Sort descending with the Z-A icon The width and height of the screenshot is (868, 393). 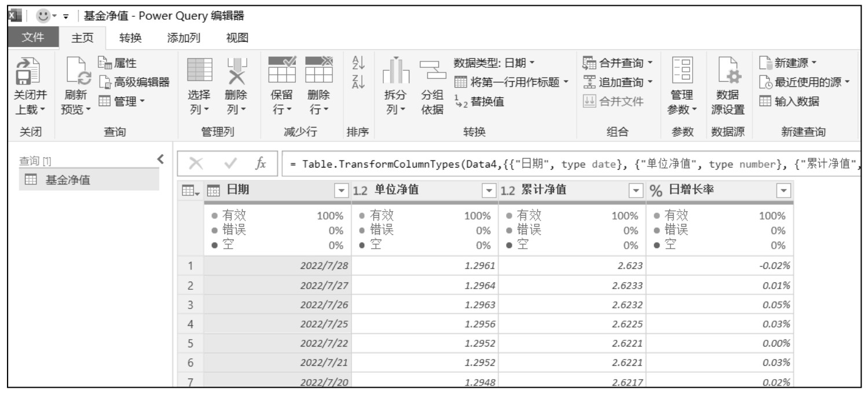(357, 83)
